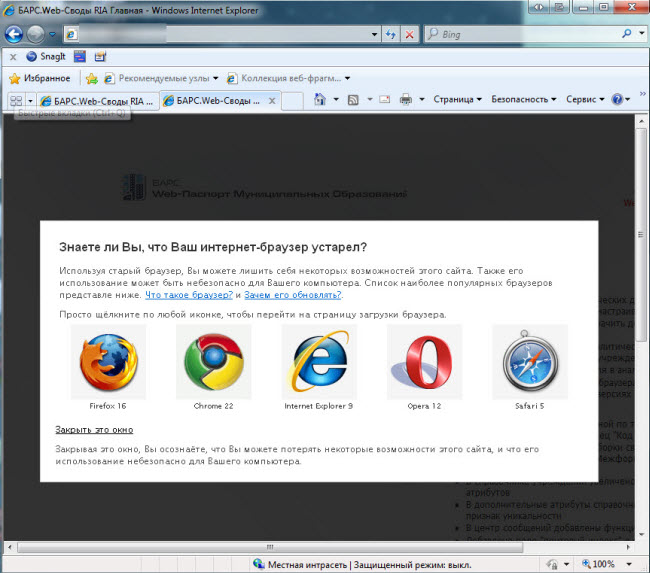Click the 100% zoom level button
This screenshot has width=650, height=573.
pos(598,564)
